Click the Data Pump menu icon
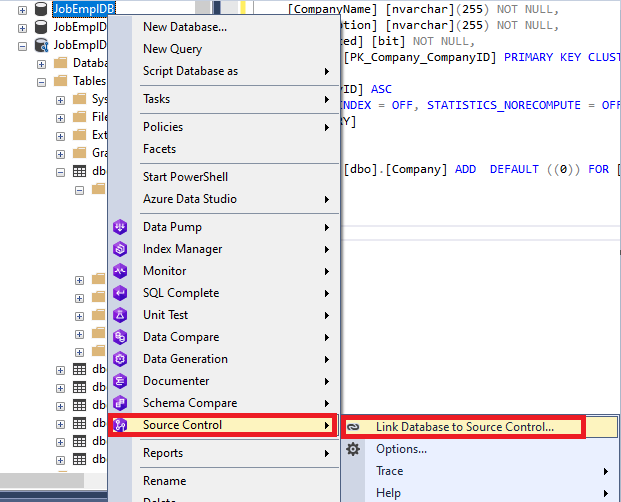621x502 pixels. coord(120,227)
